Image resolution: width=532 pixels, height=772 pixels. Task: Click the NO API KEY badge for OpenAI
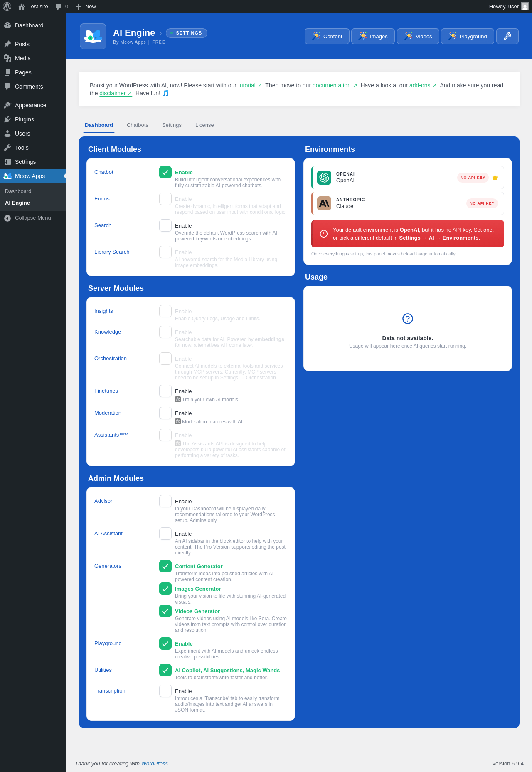[473, 178]
